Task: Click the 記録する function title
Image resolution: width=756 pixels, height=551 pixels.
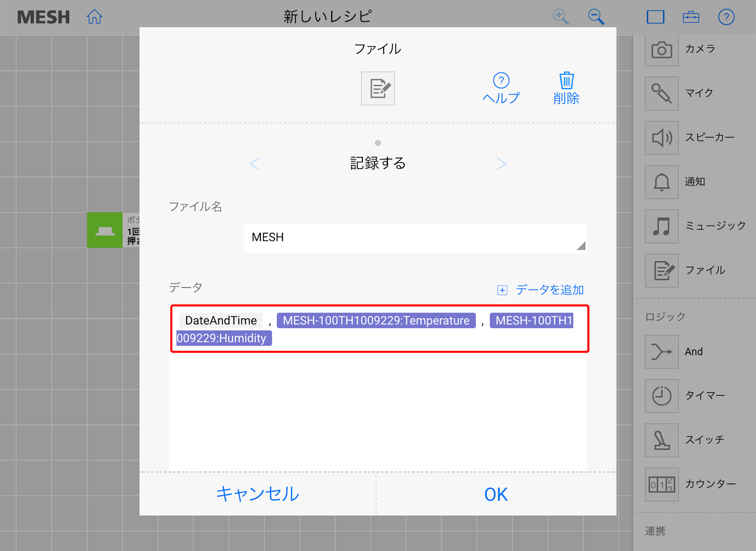Action: (x=378, y=163)
